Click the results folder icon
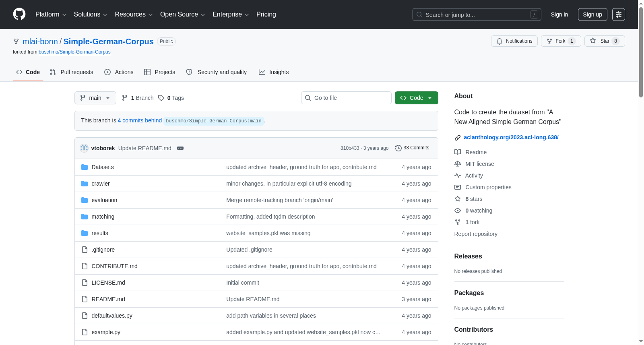 85,233
